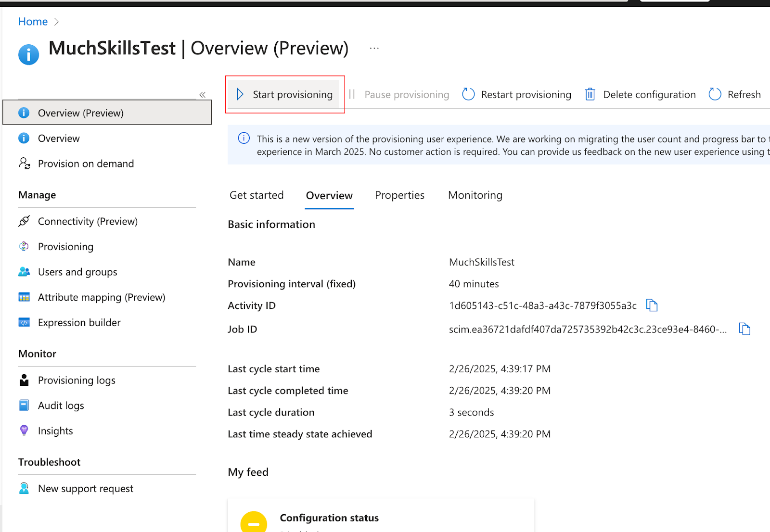
Task: Click the Refresh circular arrow icon
Action: (715, 94)
